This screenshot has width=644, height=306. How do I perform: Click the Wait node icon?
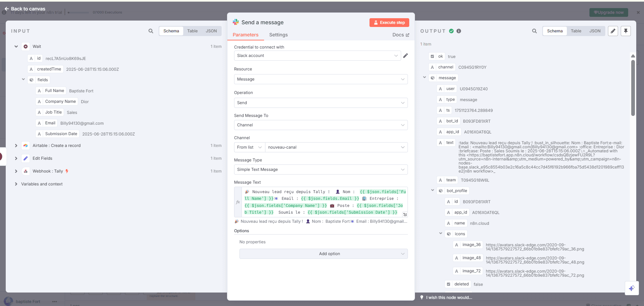point(26,47)
